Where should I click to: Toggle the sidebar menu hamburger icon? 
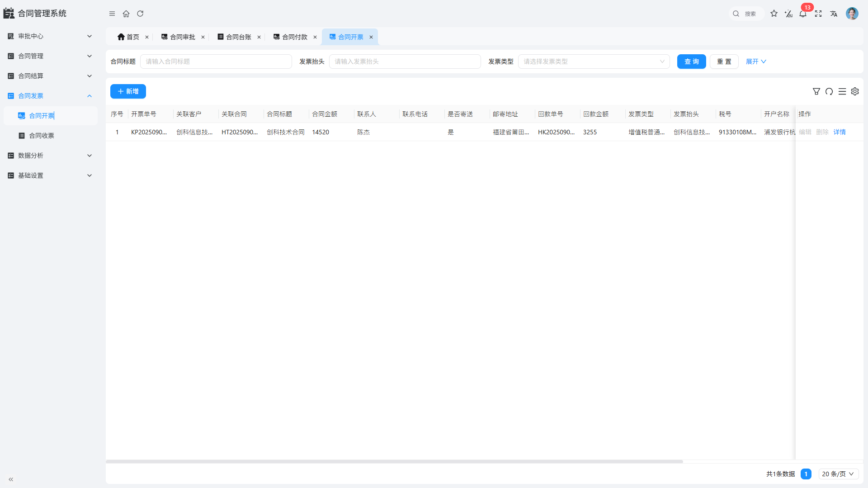[112, 14]
